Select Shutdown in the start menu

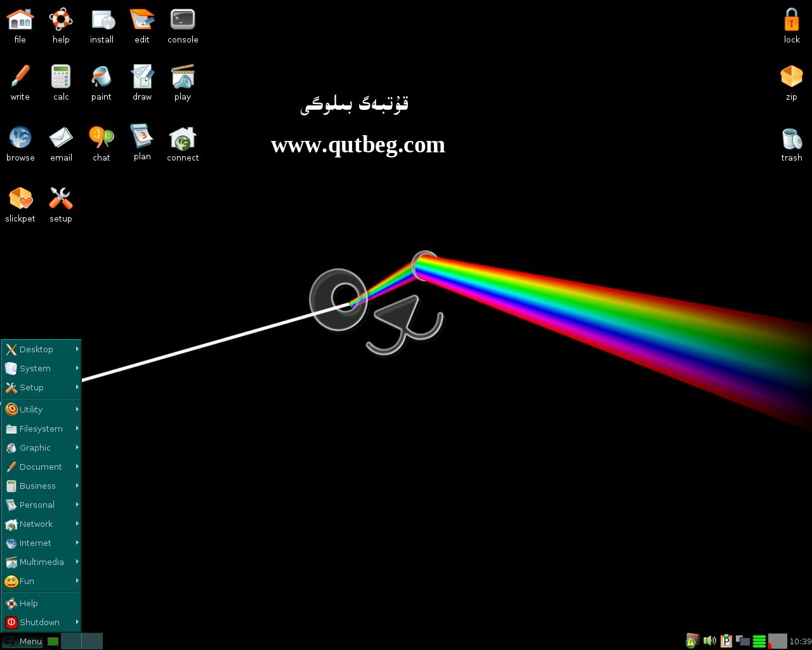pos(41,622)
